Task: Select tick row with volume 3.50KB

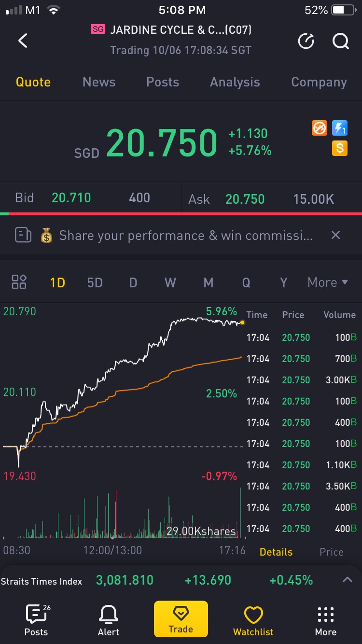Action: [302, 486]
